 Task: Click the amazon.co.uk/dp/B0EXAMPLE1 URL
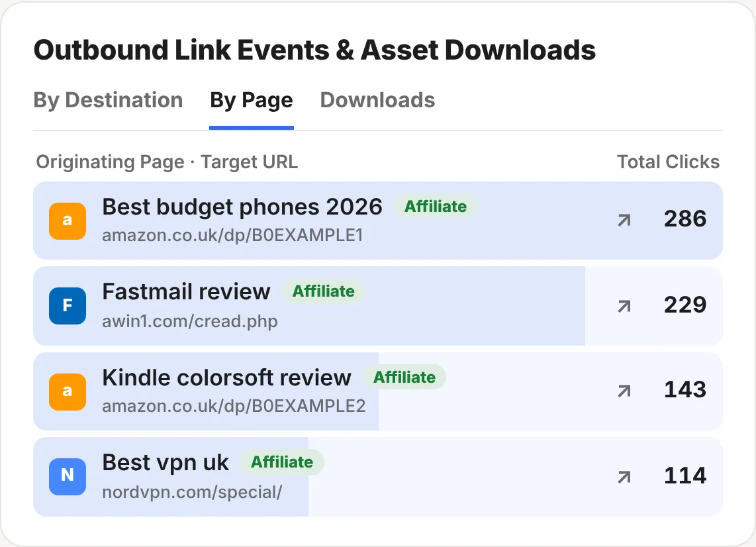[x=232, y=235]
